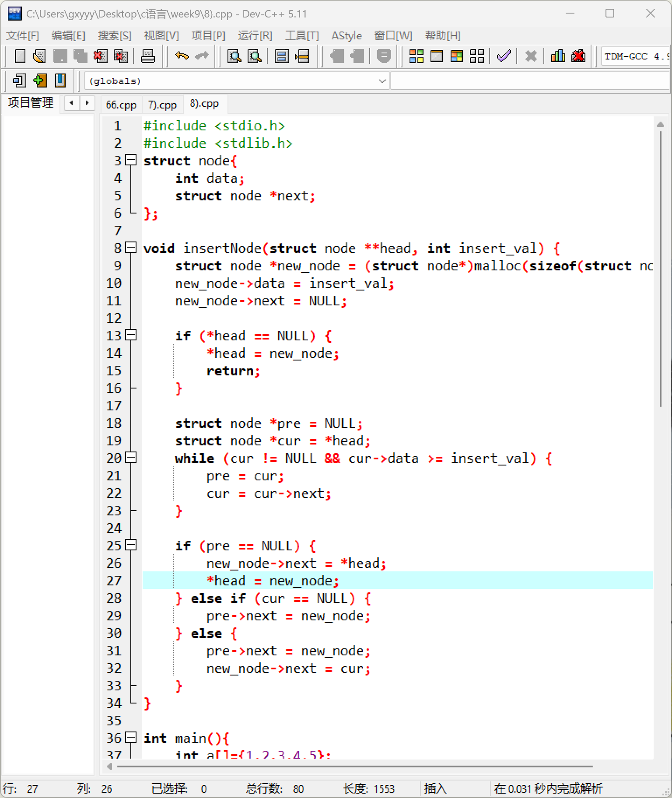
Task: Click the scroll-up arrow of the editor scrollbar
Action: coord(661,125)
